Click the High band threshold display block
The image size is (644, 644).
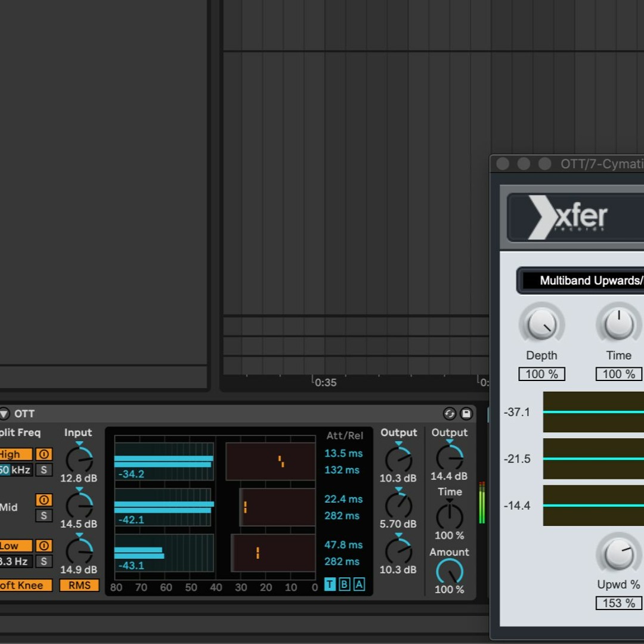(x=271, y=461)
